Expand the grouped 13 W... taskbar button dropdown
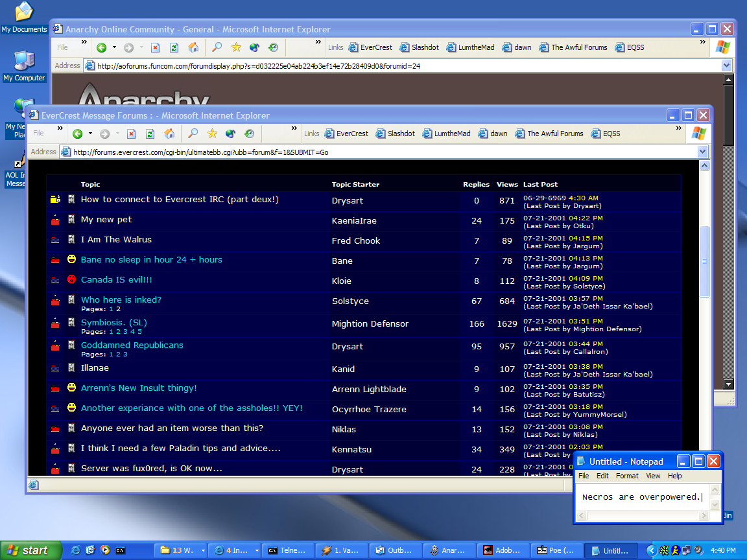The width and height of the screenshot is (747, 560). point(203,550)
